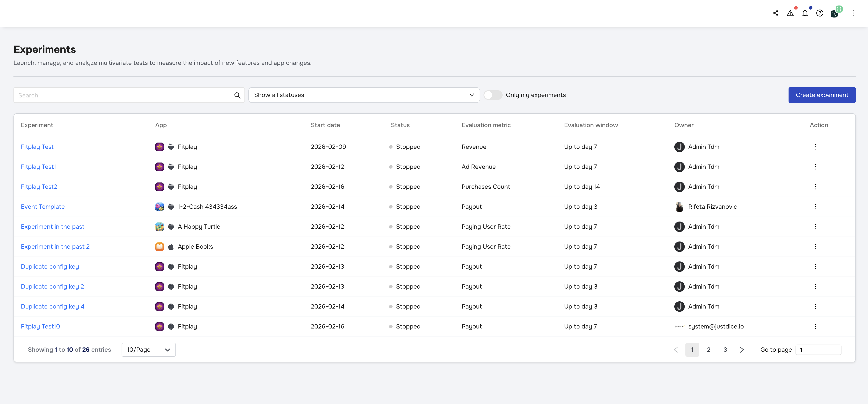868x404 pixels.
Task: Open the user avatar profile icon
Action: (x=835, y=13)
